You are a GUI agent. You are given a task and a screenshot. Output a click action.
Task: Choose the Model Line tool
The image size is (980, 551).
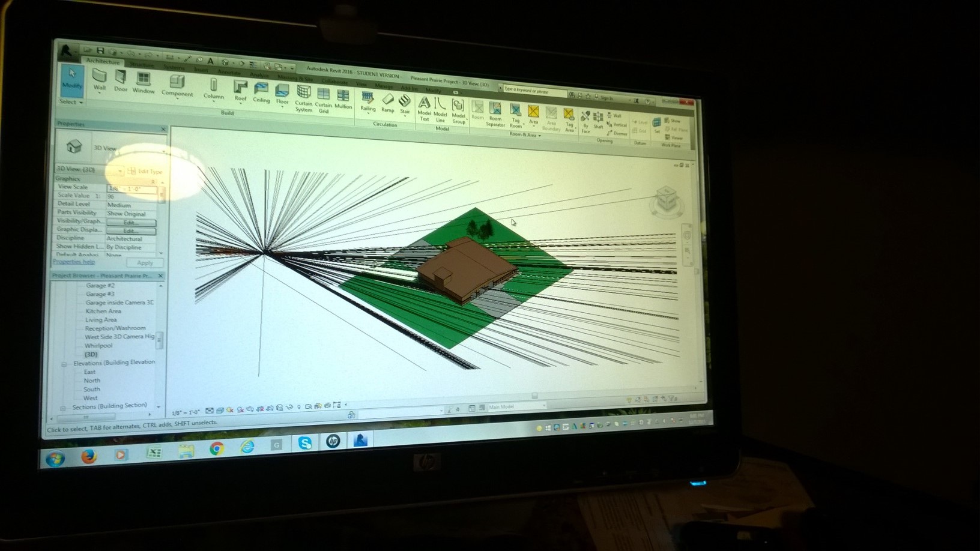(440, 110)
